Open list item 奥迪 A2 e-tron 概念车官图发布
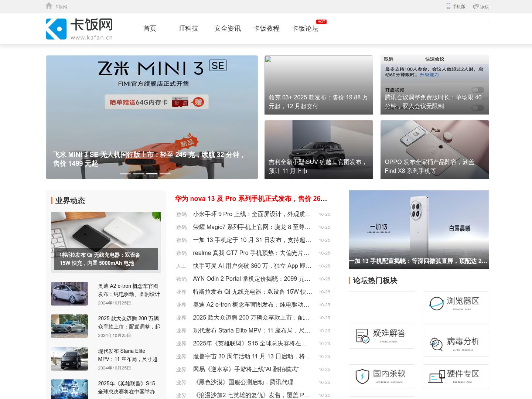Screen dimensions: 532x399 click(x=251, y=305)
